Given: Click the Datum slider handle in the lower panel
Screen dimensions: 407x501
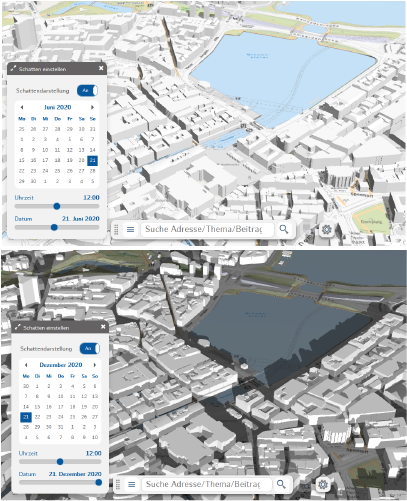Looking at the screenshot, I should tap(98, 482).
